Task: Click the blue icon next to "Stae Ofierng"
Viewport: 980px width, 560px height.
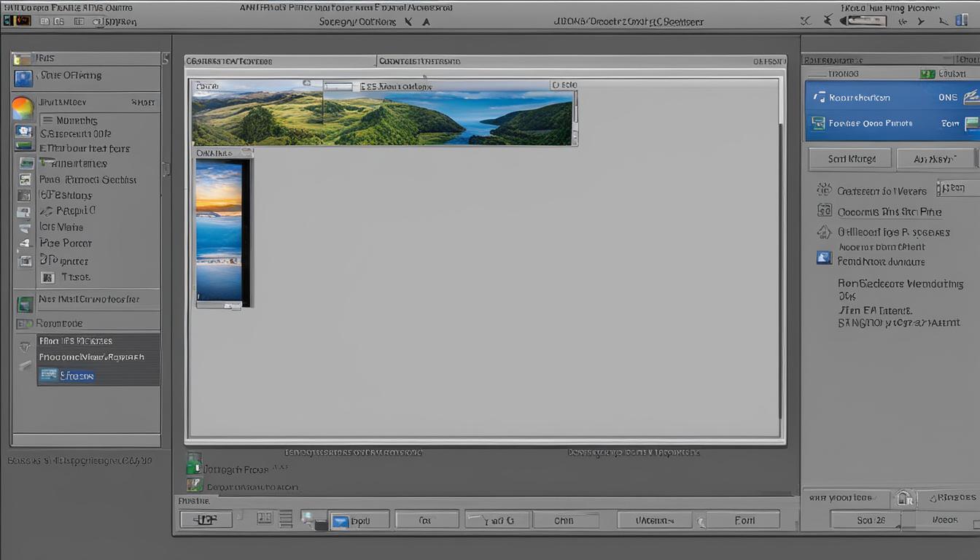Action: (23, 78)
